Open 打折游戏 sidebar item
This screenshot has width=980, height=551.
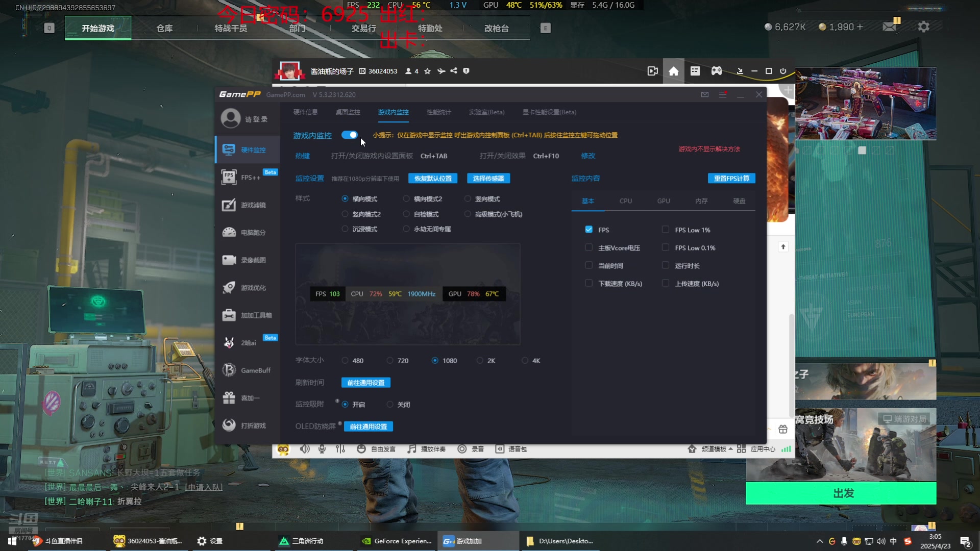pos(248,425)
